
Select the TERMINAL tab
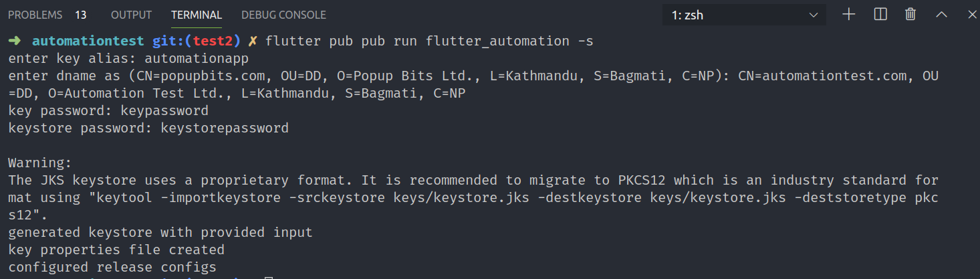[197, 15]
